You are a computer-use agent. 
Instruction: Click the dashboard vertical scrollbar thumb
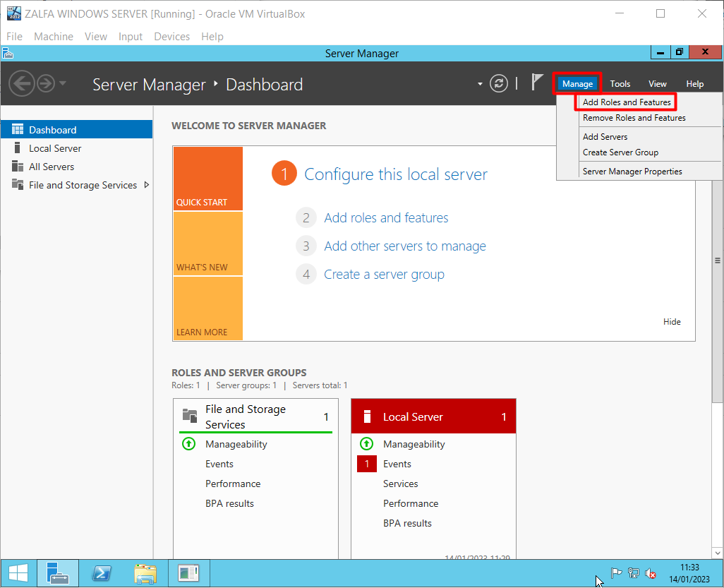coord(717,260)
